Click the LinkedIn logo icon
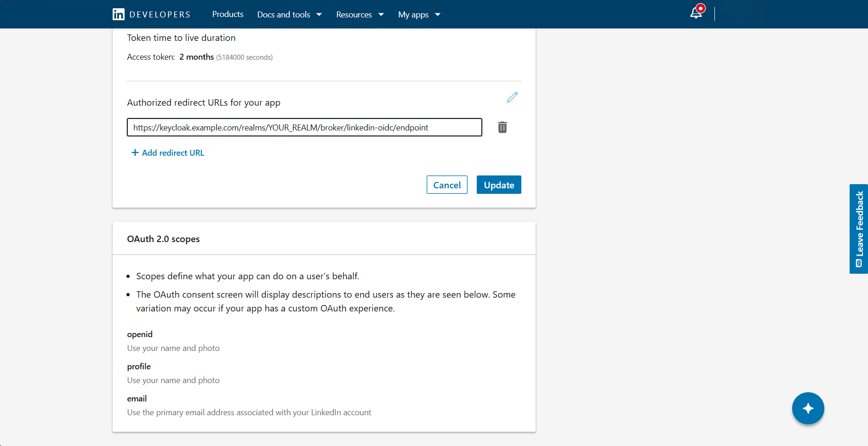 point(118,14)
